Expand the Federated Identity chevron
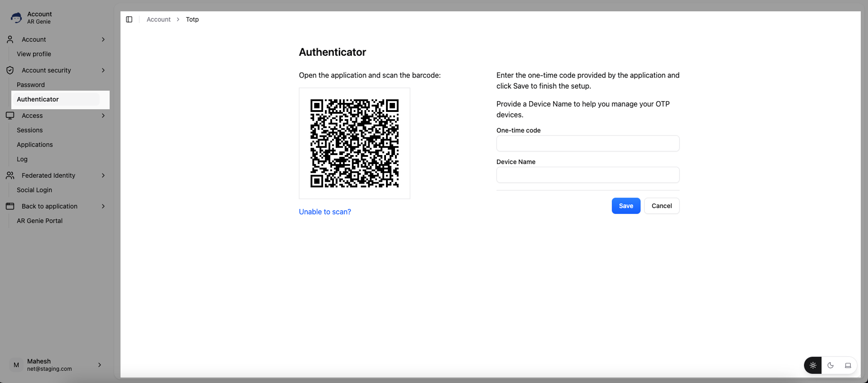The height and width of the screenshot is (383, 868). pyautogui.click(x=103, y=175)
